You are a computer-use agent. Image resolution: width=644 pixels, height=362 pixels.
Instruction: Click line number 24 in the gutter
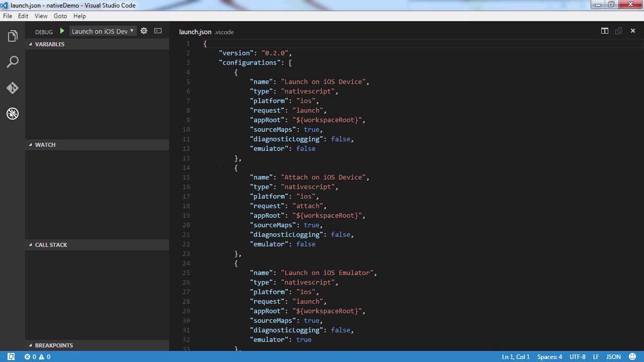click(x=186, y=263)
